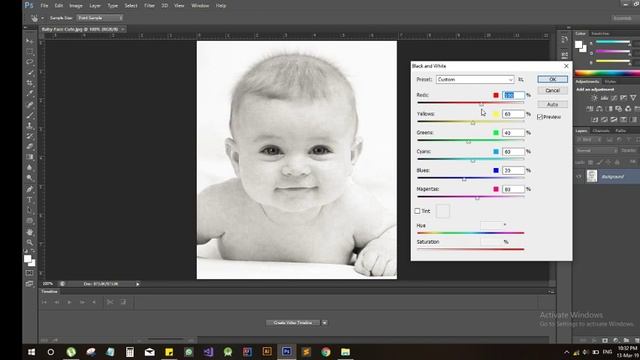Select the Pen tool
The image size is (640, 360).
(x=29, y=189)
